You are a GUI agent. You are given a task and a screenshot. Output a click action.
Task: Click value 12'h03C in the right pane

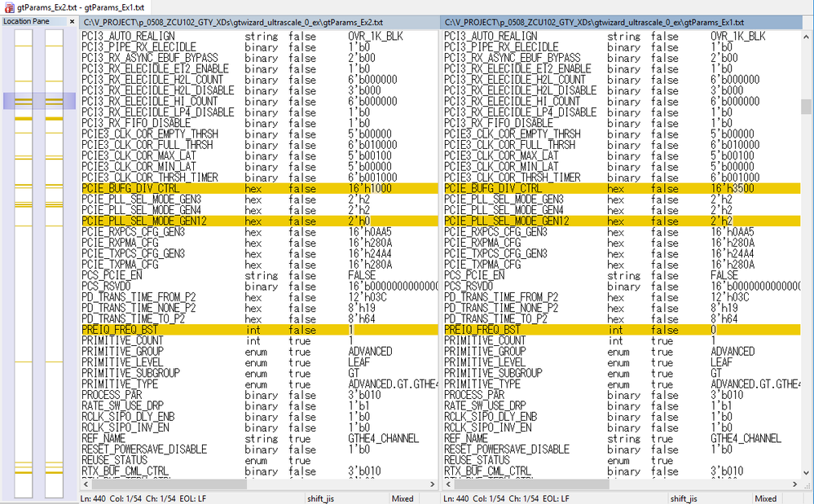coord(729,297)
